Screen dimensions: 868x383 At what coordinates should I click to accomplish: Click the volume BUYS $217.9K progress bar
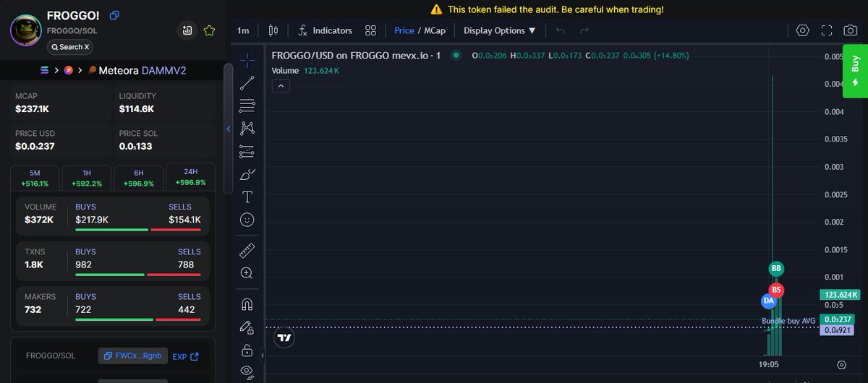tap(111, 230)
